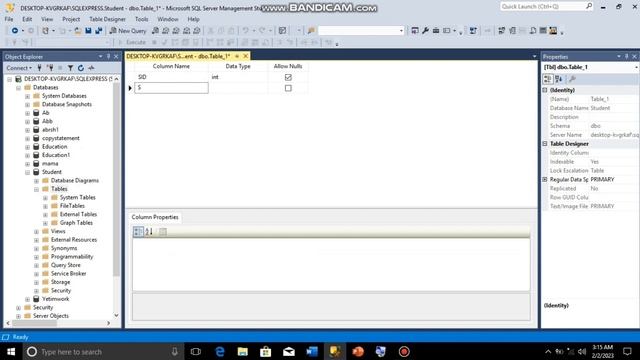Click the int data type cell for SID
640x360 pixels.
click(x=238, y=77)
